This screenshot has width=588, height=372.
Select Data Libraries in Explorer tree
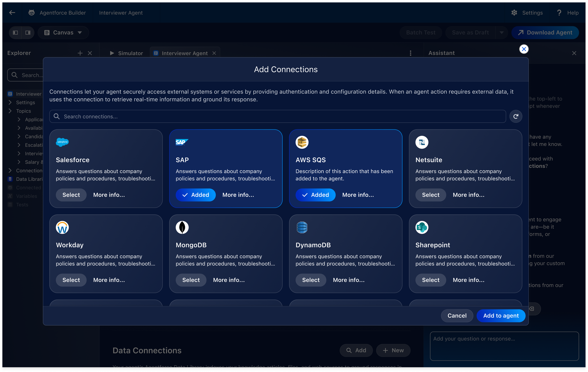25,179
